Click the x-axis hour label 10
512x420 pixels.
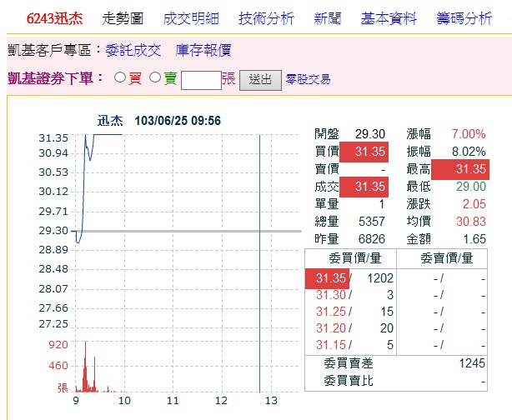coord(124,401)
